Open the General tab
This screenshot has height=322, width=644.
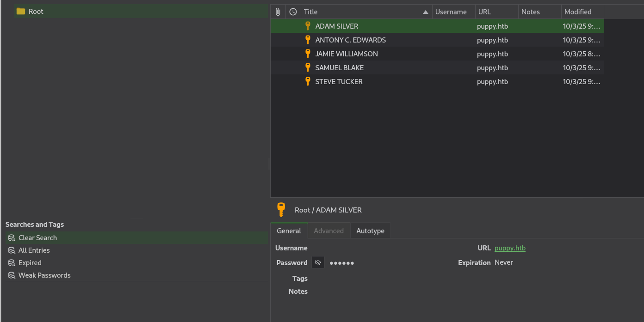tap(289, 231)
